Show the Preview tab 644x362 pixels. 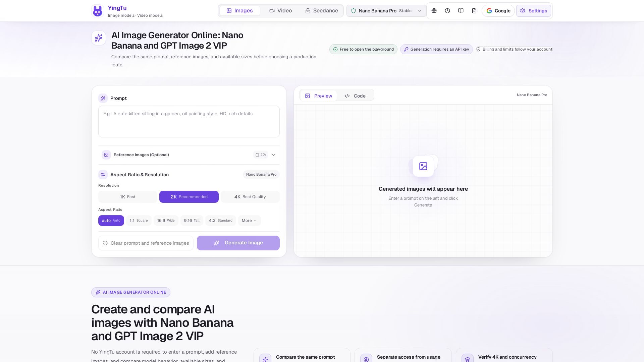point(318,96)
